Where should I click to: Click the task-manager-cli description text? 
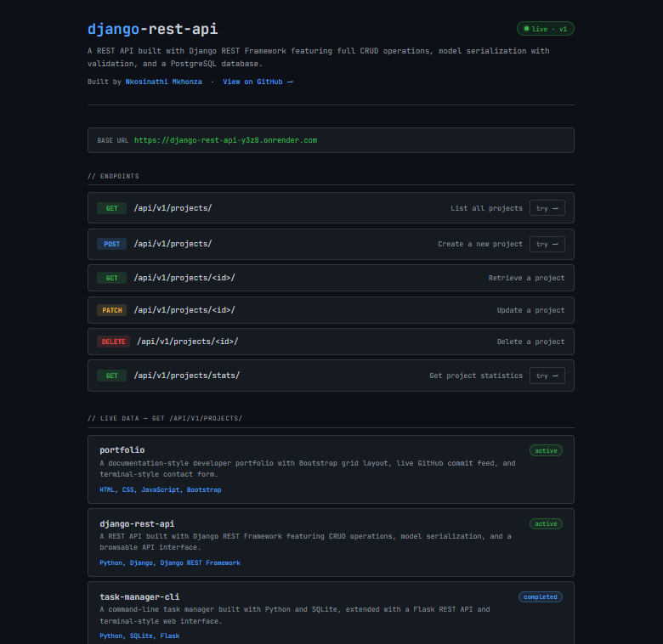pos(295,615)
